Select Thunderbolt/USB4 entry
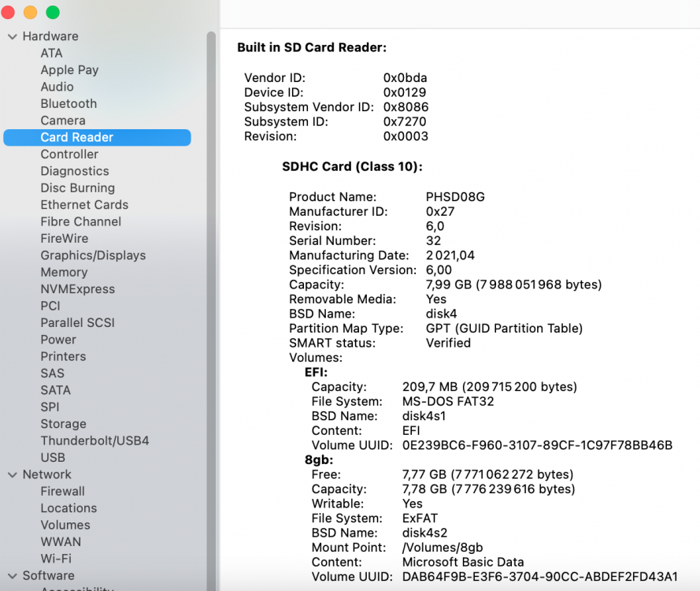Viewport: 700px width, 591px height. click(94, 441)
